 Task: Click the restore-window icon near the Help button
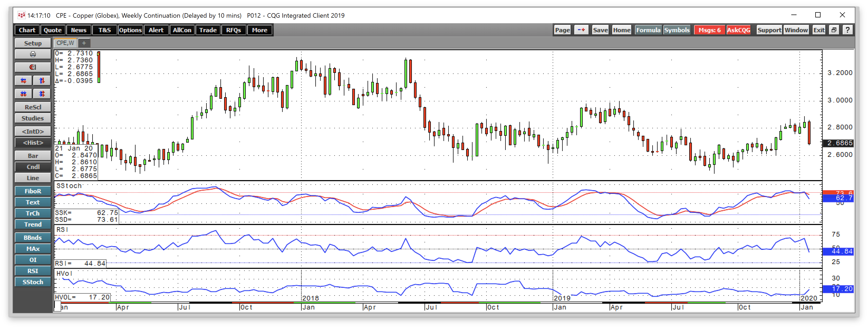click(834, 30)
